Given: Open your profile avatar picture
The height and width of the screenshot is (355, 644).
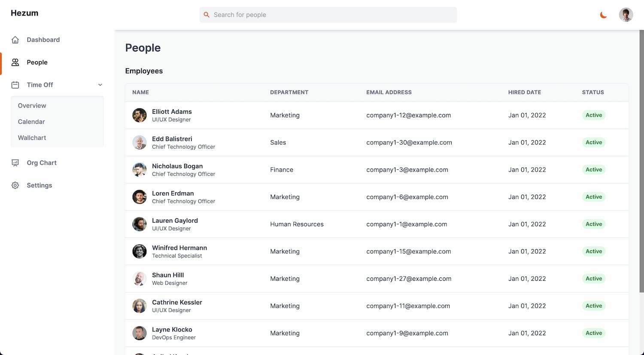Looking at the screenshot, I should [x=626, y=14].
